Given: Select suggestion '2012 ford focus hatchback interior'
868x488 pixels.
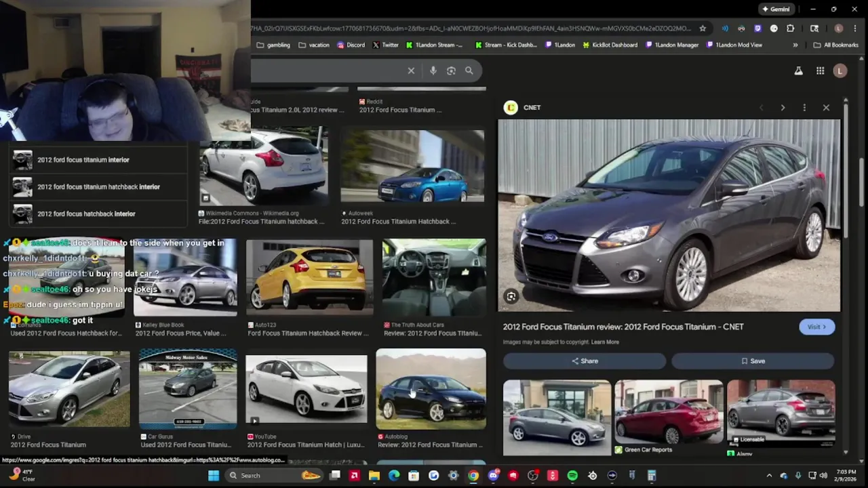Looking at the screenshot, I should 98,214.
